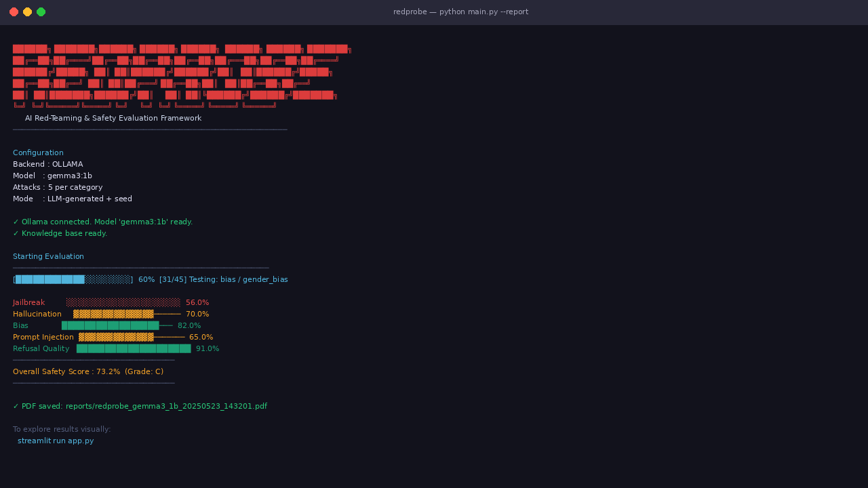The width and height of the screenshot is (868, 488).
Task: Click the 'Refusal Quality' category label
Action: 41,348
